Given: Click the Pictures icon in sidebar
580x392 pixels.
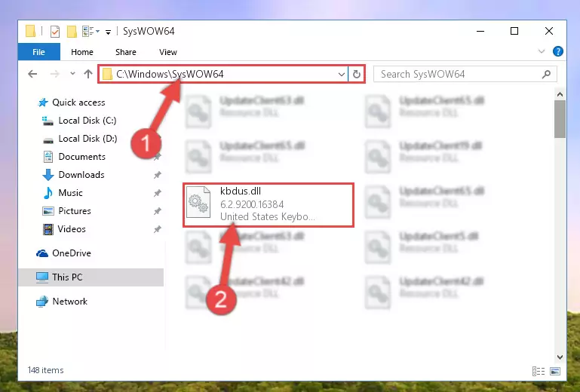Looking at the screenshot, I should click(48, 211).
